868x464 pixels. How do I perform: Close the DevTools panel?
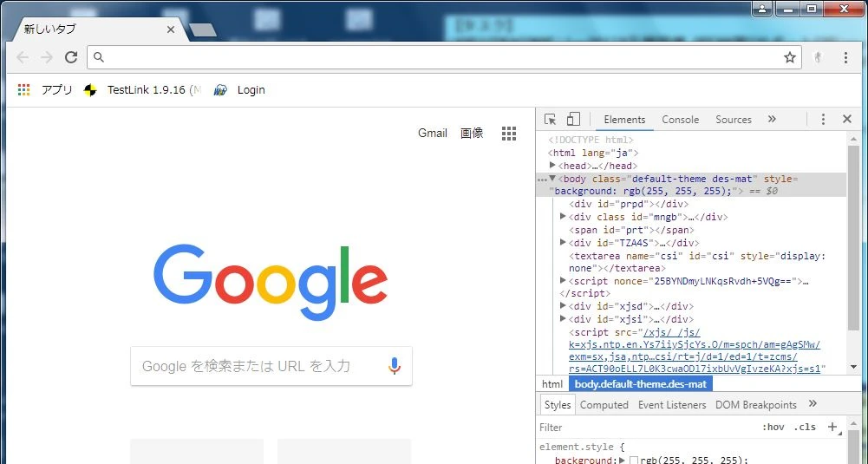846,119
